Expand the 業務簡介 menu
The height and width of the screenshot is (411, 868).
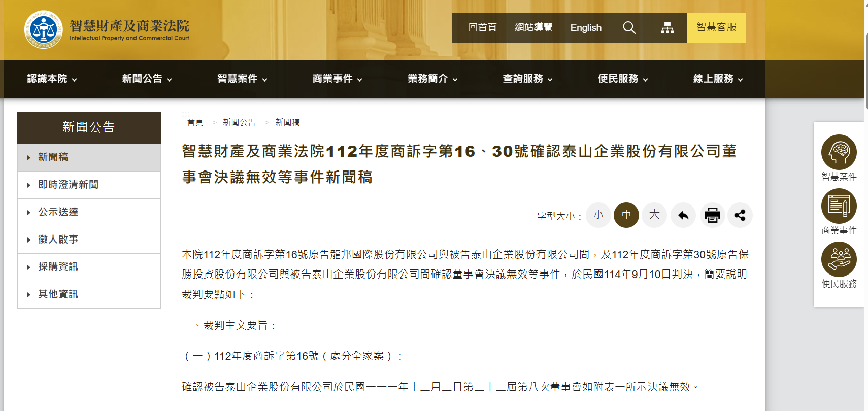pos(432,79)
